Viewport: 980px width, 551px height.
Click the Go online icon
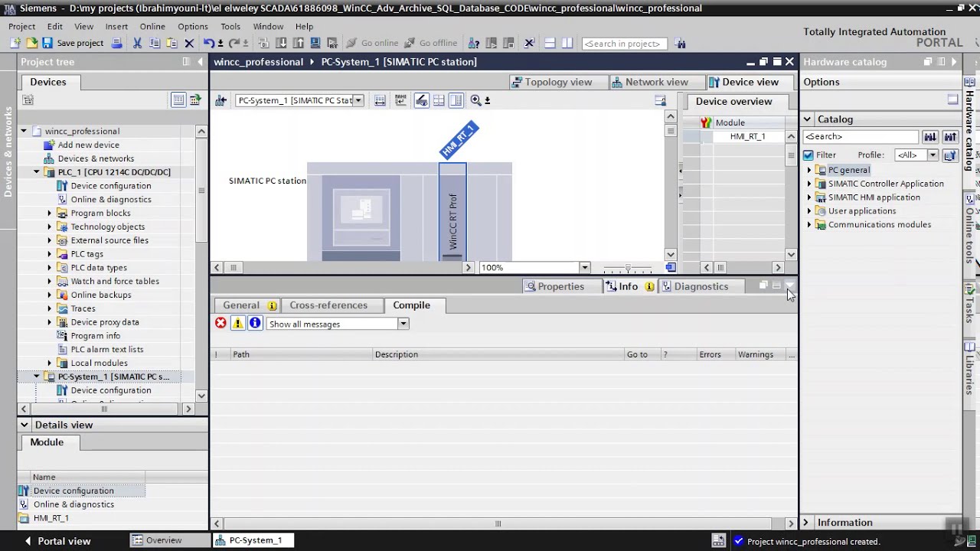373,44
